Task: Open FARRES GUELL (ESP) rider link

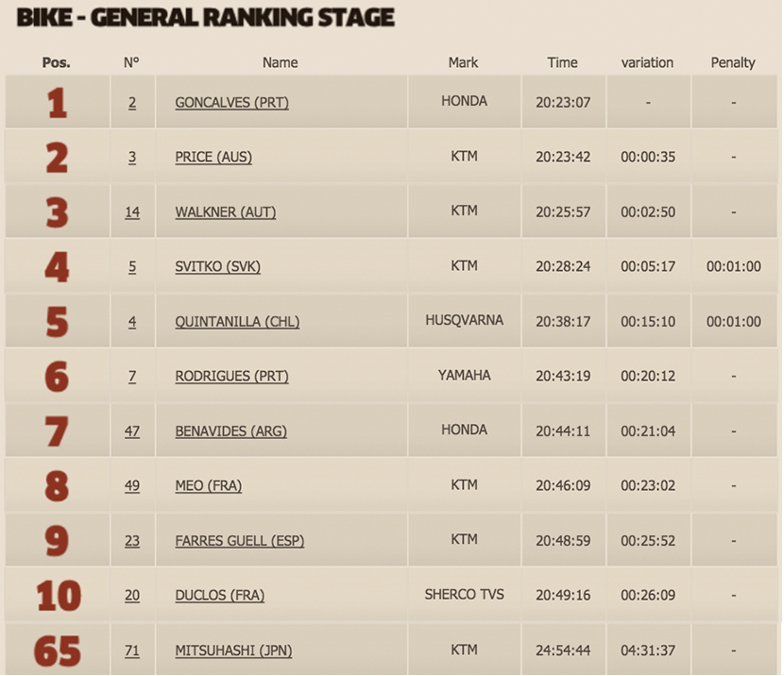Action: pyautogui.click(x=240, y=541)
